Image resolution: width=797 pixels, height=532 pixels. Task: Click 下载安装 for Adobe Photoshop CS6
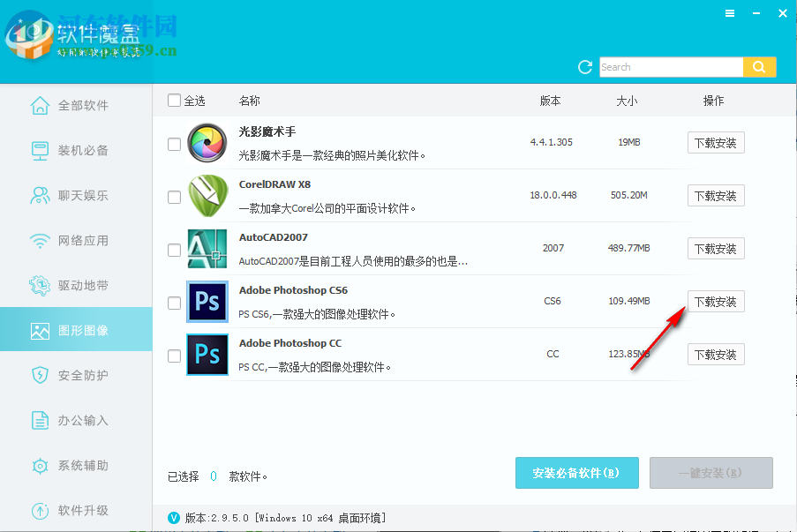point(715,302)
